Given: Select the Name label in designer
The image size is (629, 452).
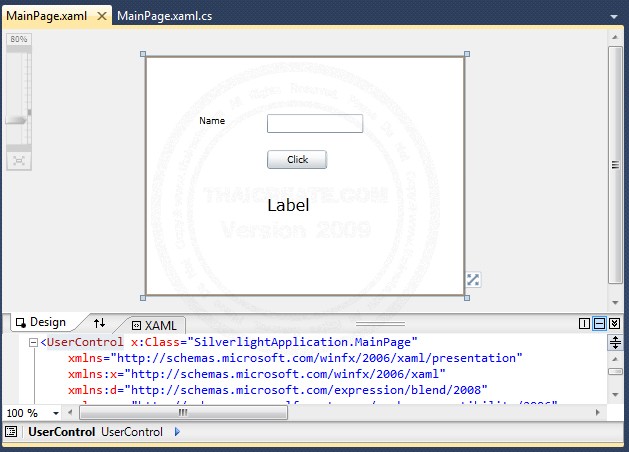Looking at the screenshot, I should [212, 121].
